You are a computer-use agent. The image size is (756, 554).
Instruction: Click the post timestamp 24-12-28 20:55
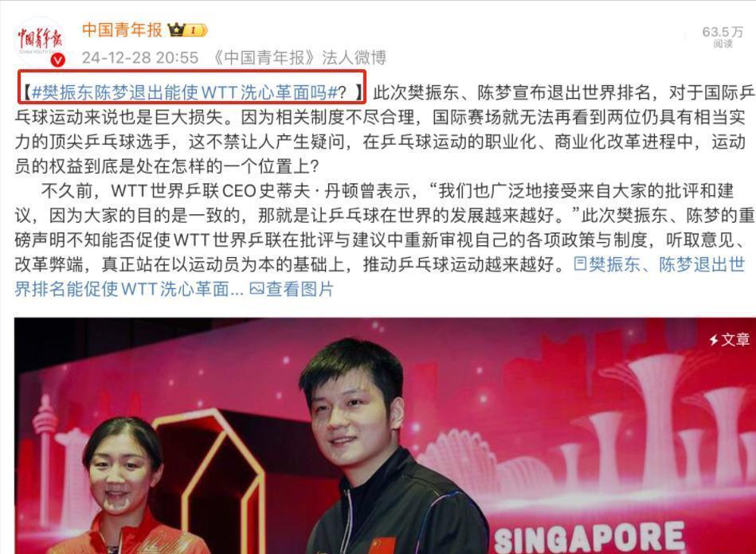click(x=140, y=58)
